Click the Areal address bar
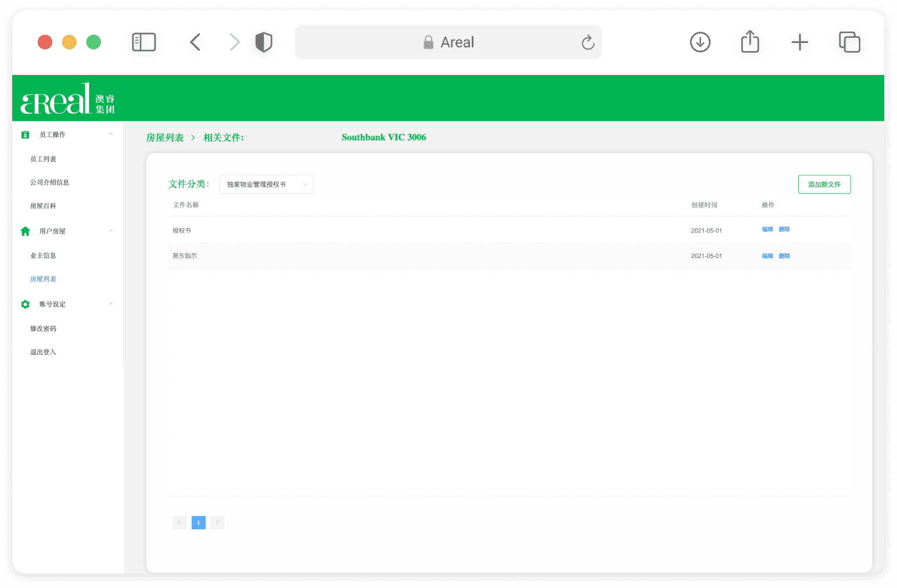 448,42
